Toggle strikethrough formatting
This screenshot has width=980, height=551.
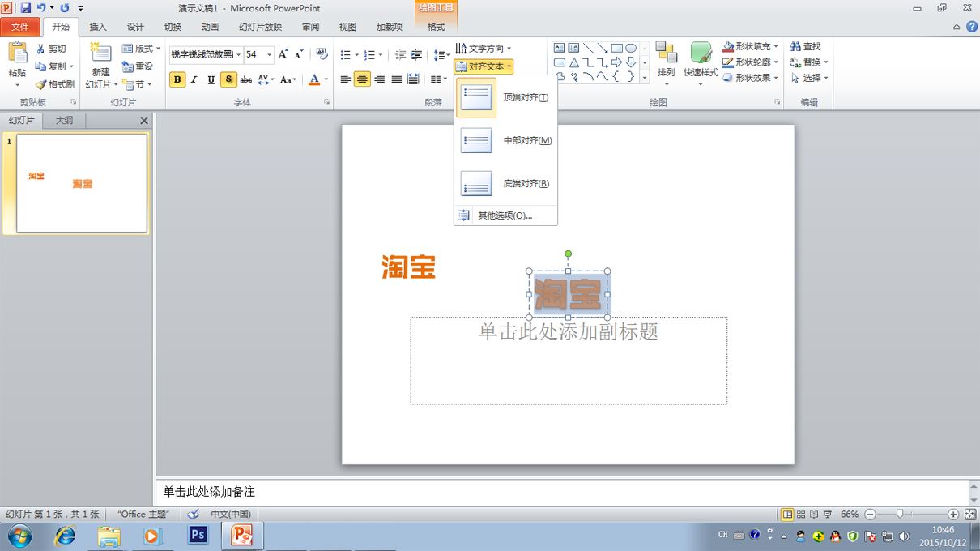246,79
